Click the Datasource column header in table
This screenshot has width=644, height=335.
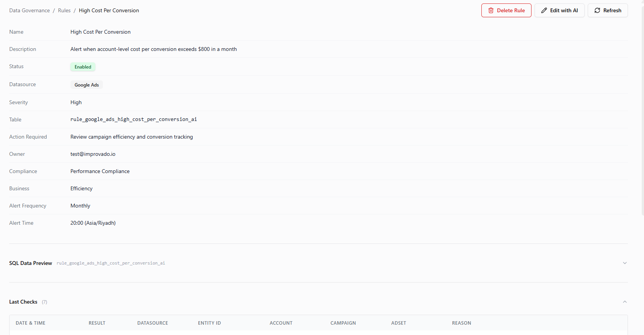[153, 323]
